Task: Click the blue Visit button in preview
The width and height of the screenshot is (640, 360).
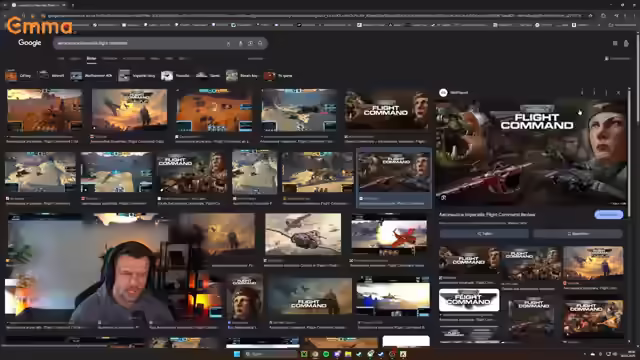Action: point(608,215)
